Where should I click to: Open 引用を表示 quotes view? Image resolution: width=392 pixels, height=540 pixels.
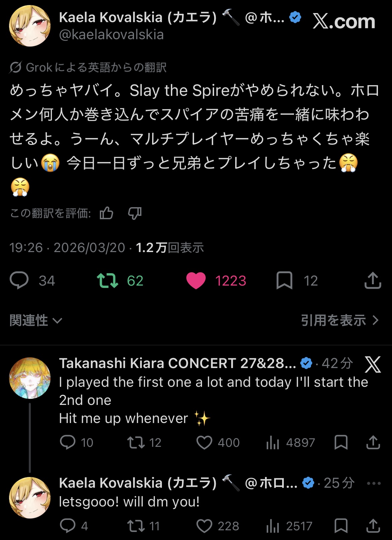340,320
